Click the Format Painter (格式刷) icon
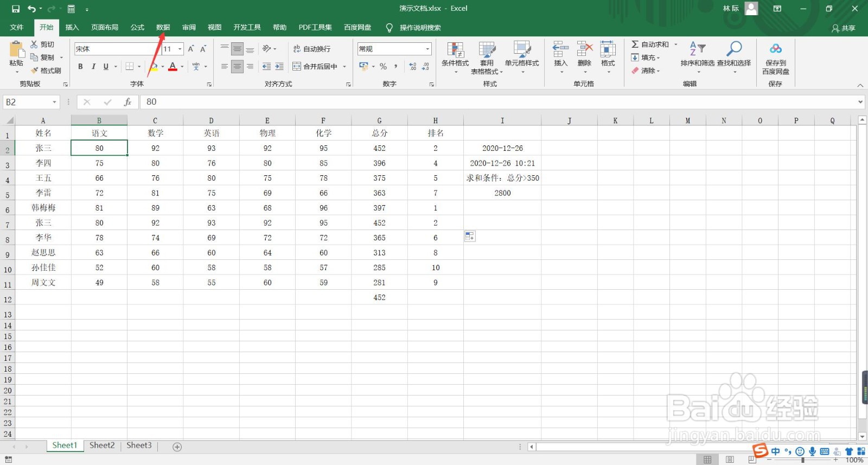Screen dimensions: 868x465 pos(34,71)
